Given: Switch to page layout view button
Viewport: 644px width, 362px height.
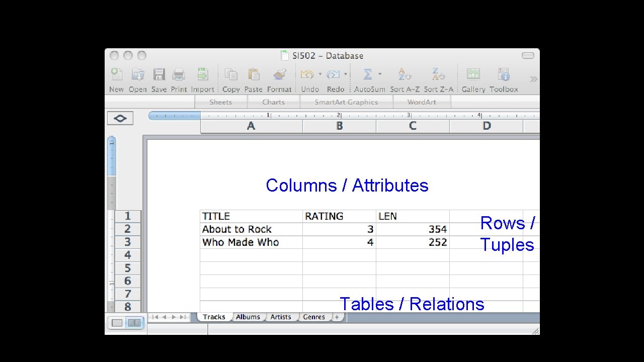Looking at the screenshot, I should pos(134,323).
